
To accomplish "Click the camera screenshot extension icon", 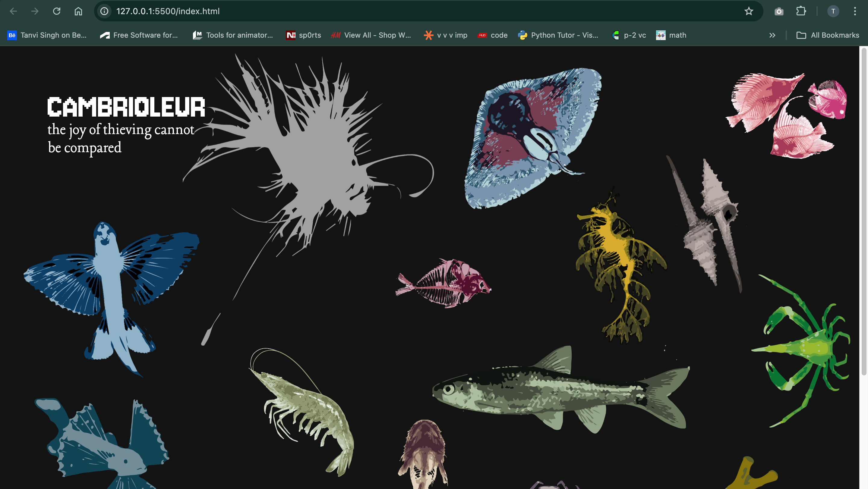I will 779,11.
